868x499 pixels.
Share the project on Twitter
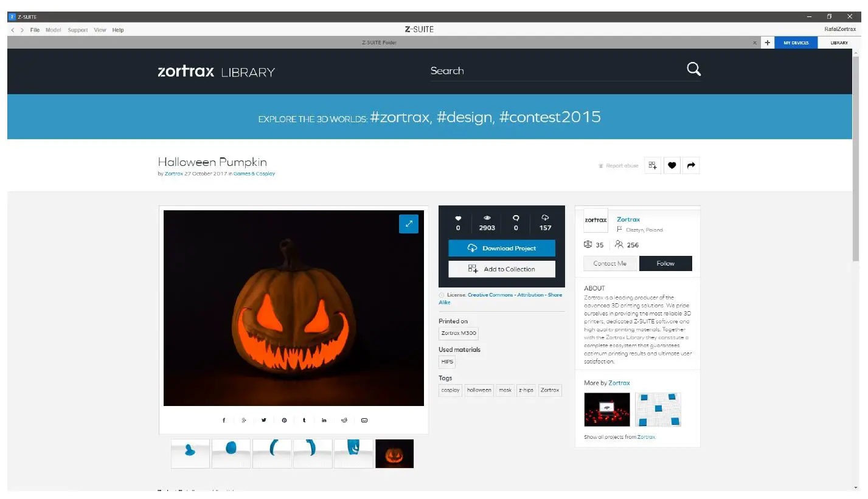[x=263, y=419]
